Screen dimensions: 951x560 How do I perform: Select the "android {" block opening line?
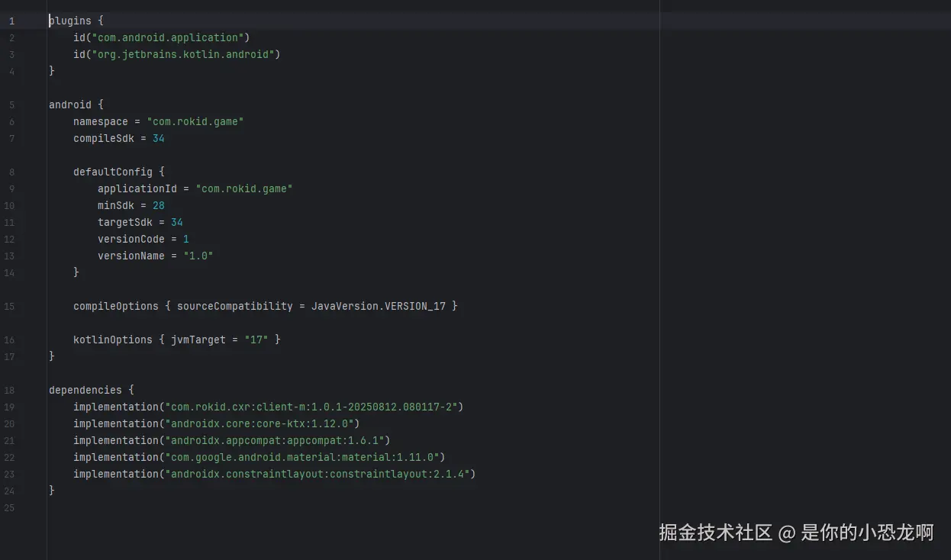pos(76,105)
